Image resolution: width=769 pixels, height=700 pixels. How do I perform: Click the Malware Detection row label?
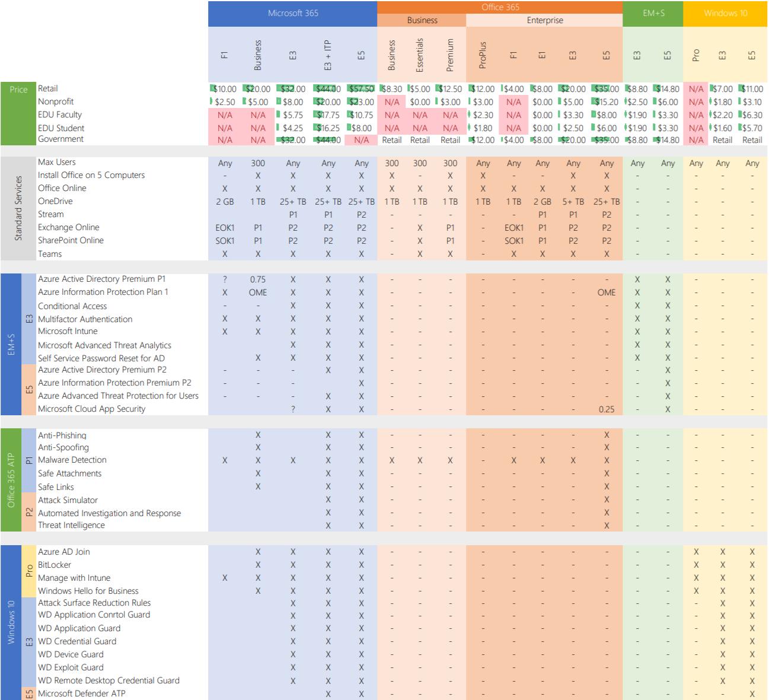72,460
